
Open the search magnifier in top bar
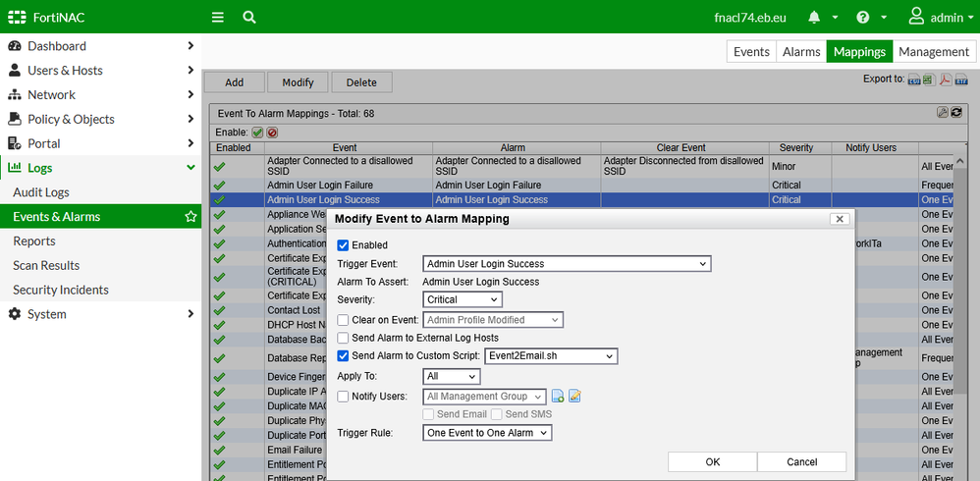pyautogui.click(x=249, y=17)
